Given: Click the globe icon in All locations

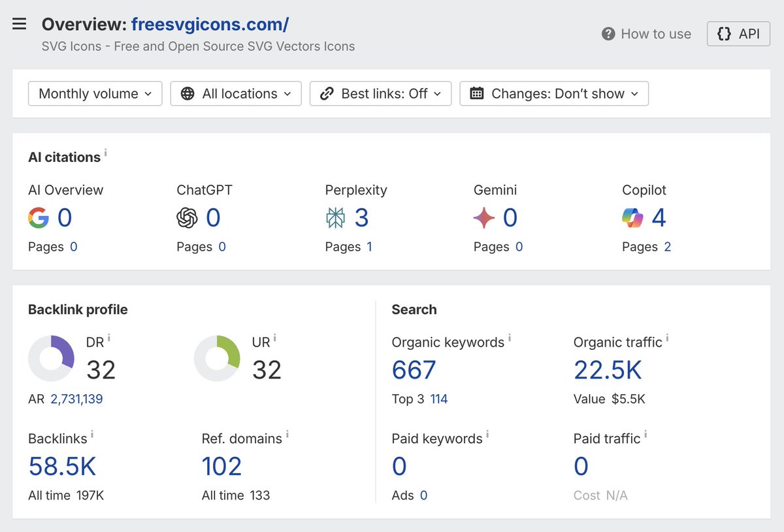Looking at the screenshot, I should [188, 93].
